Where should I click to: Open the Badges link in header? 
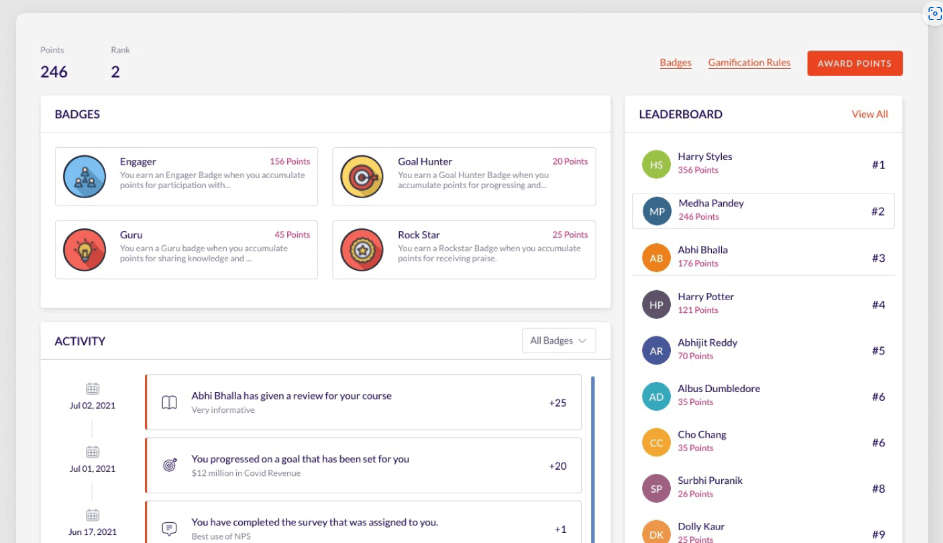pyautogui.click(x=675, y=63)
